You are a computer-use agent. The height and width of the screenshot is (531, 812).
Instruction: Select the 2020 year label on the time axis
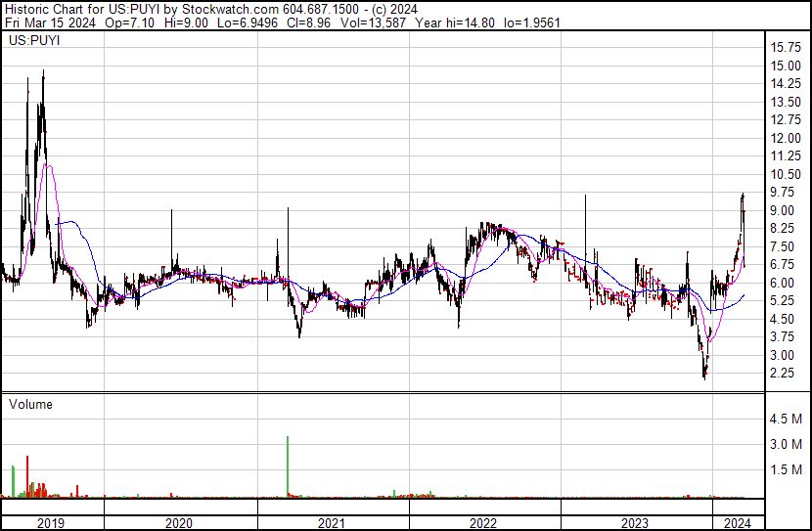click(179, 523)
